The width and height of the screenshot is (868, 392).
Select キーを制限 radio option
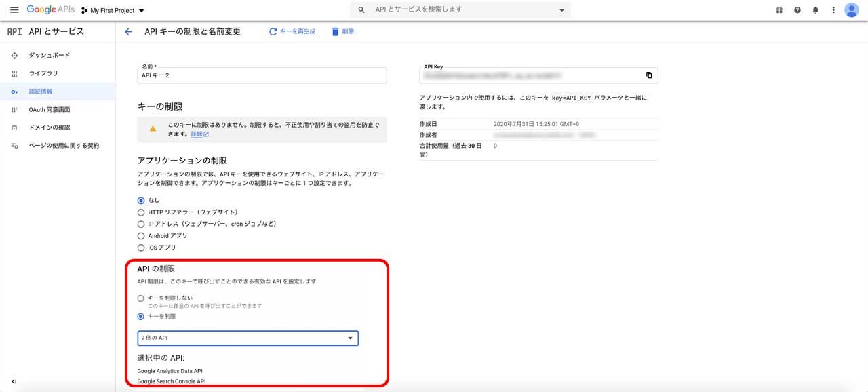click(141, 316)
